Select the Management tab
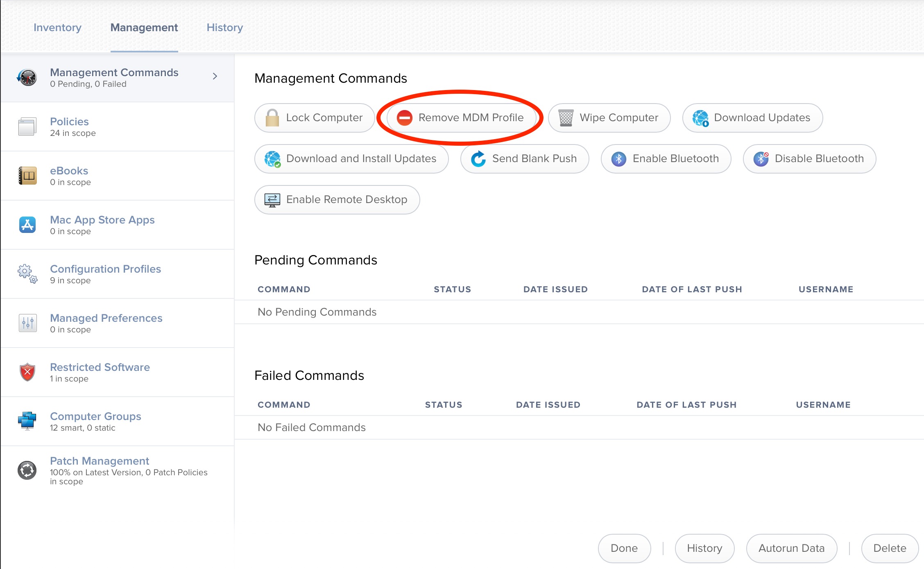This screenshot has width=924, height=569. (x=144, y=27)
